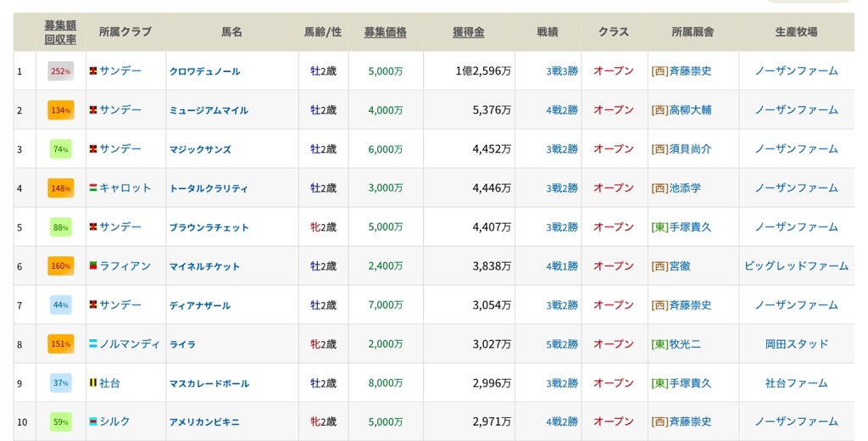
Task: Click the Normandy club flag icon
Action: tap(93, 344)
